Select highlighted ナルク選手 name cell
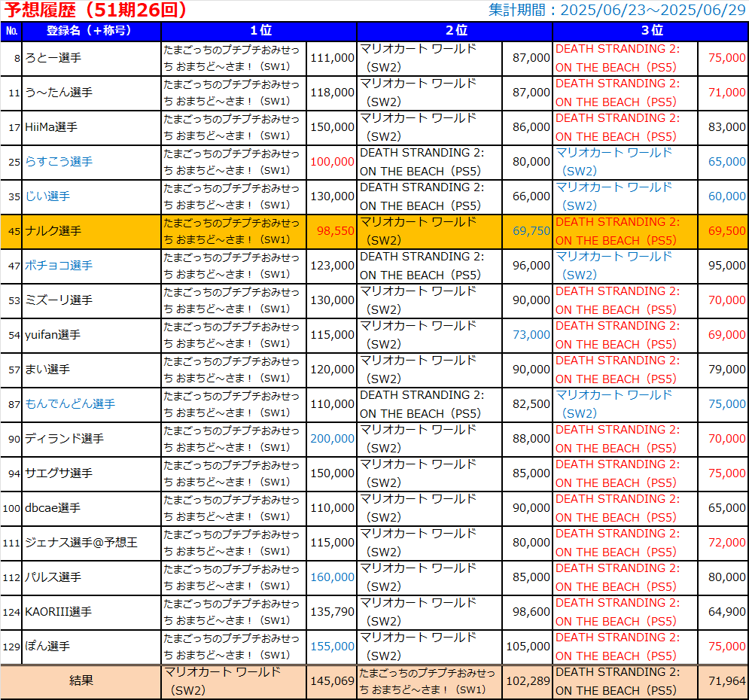 (91, 231)
